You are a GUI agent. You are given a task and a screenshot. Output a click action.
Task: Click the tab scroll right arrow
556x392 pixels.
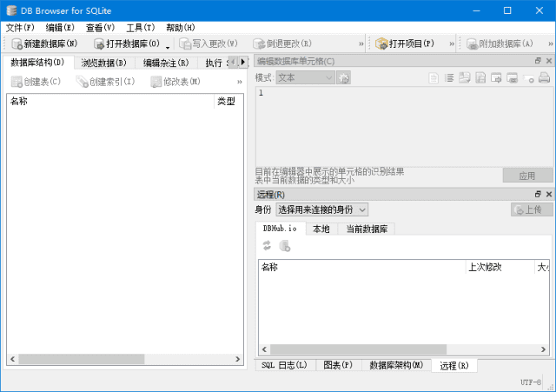243,62
